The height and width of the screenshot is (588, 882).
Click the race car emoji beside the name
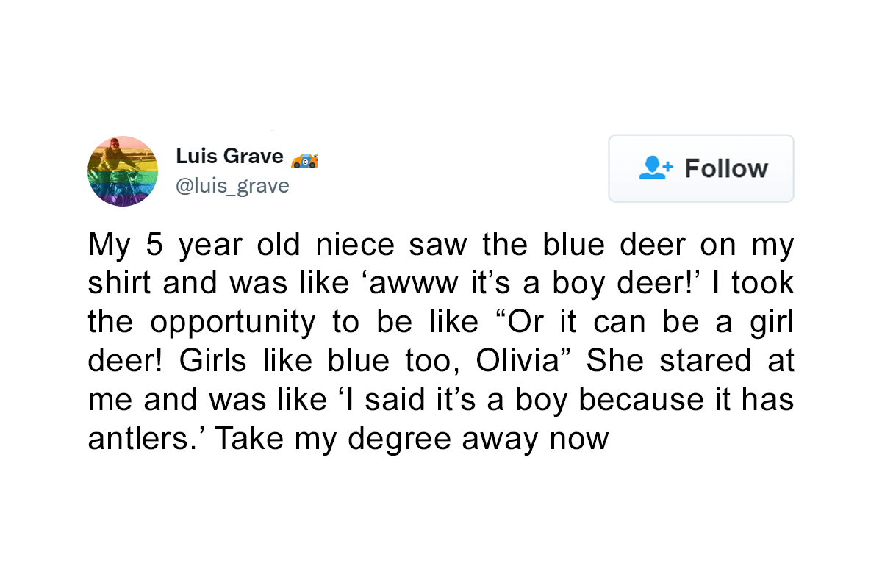[304, 159]
